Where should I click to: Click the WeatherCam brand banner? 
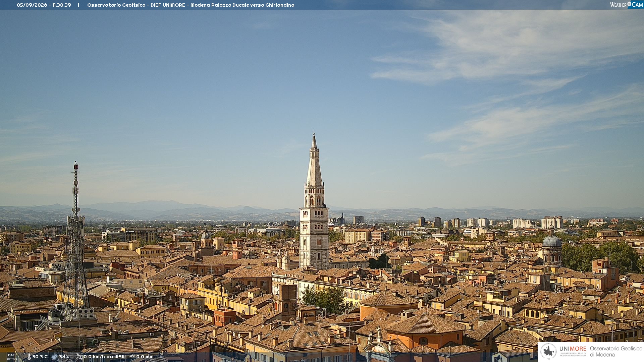(627, 4)
